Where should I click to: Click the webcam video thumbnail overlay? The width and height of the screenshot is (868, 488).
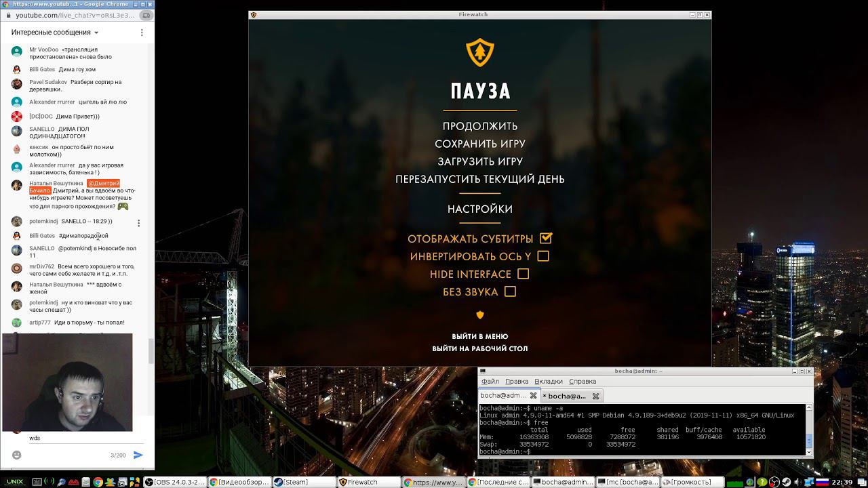(67, 382)
